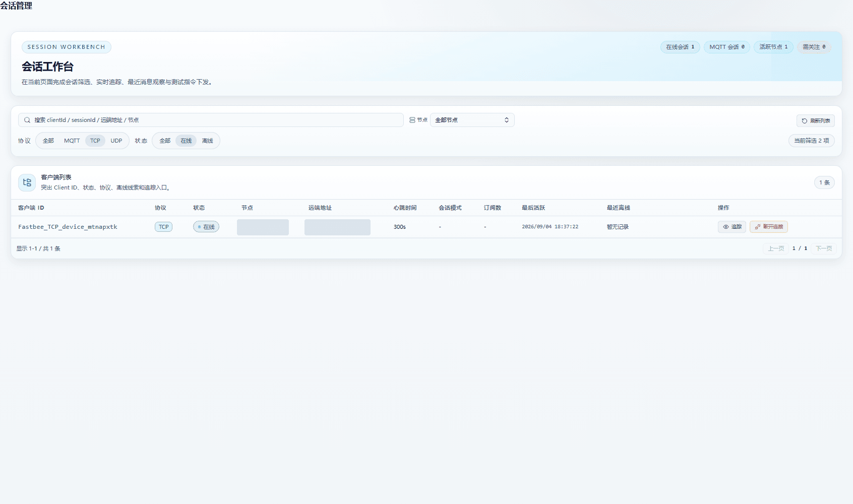Select the 在线 status filter

tap(187, 141)
